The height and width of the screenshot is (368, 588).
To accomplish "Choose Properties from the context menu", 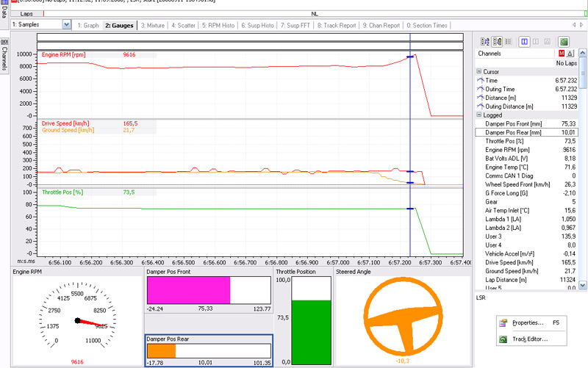I will [528, 322].
